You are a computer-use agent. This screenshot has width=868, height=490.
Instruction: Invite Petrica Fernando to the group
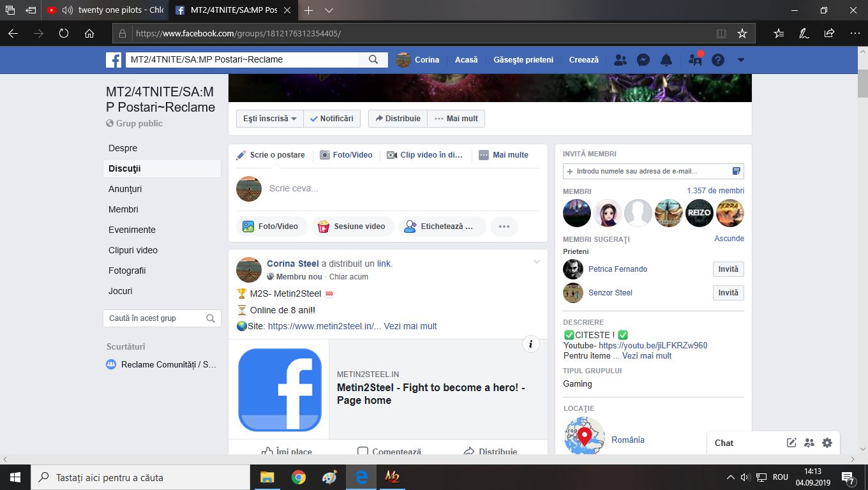coord(728,269)
